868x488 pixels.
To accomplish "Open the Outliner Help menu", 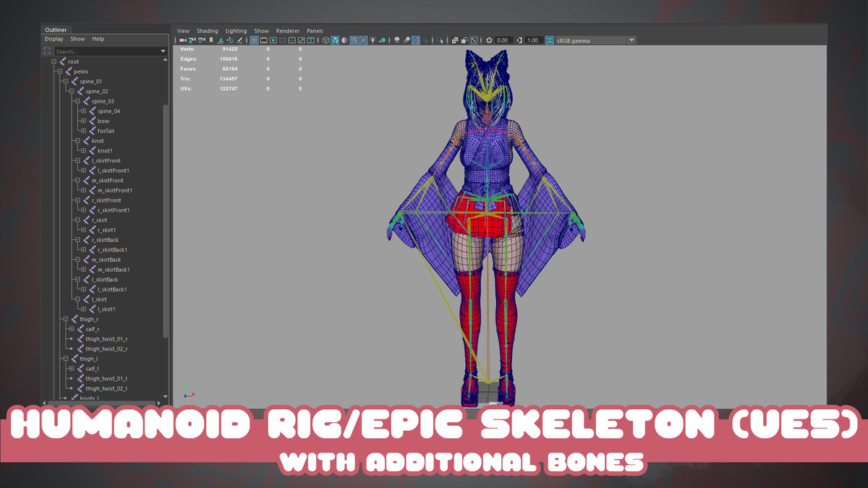I will [x=98, y=39].
